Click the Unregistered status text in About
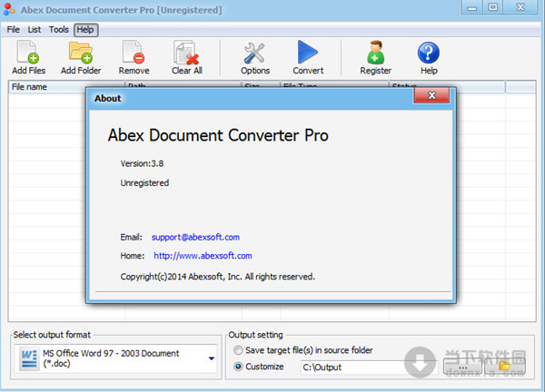The image size is (545, 392). (144, 183)
